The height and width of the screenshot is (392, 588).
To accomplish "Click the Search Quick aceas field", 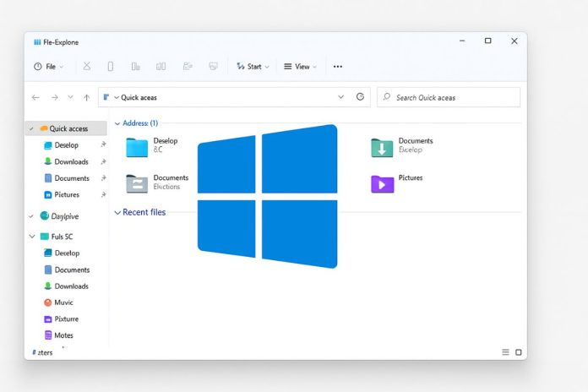I will [449, 97].
